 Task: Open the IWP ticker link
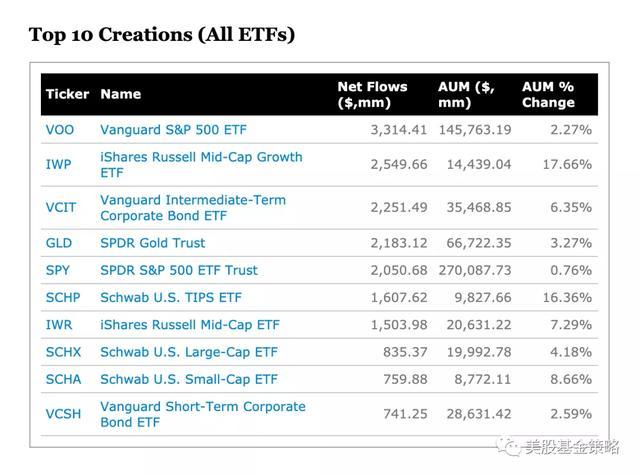click(58, 164)
